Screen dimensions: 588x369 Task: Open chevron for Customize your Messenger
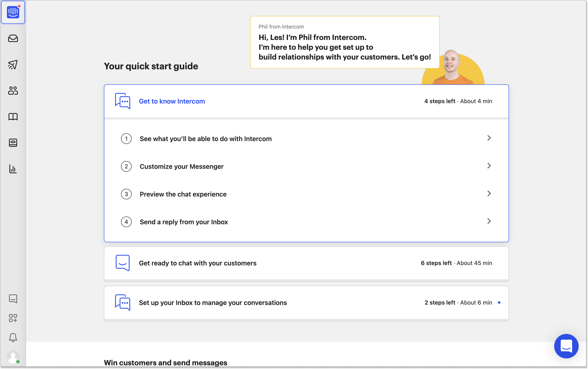click(x=489, y=166)
